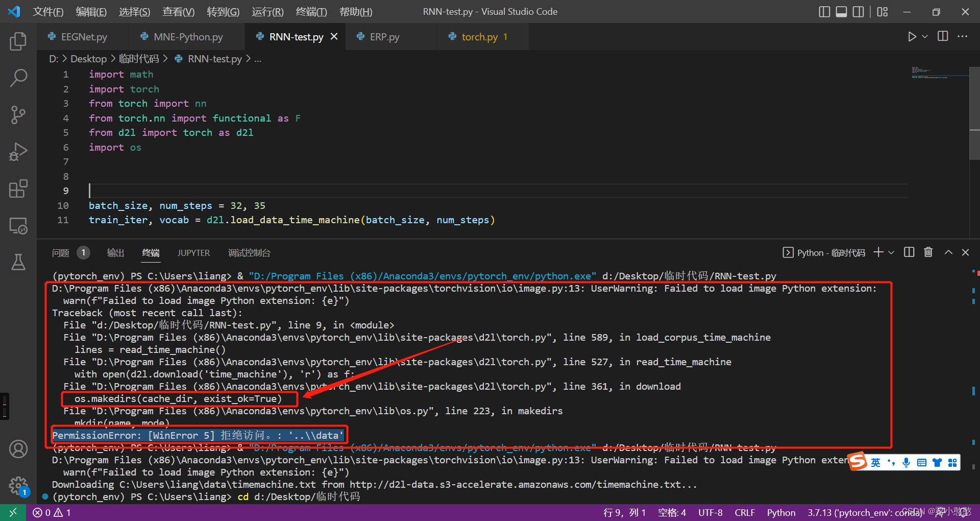Open the JUPYTER panel tab
The height and width of the screenshot is (521, 980).
point(193,252)
